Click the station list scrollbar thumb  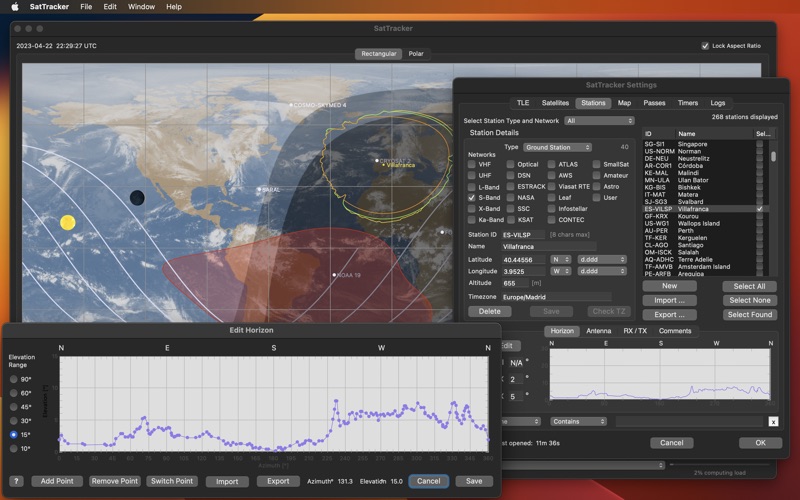(773, 156)
